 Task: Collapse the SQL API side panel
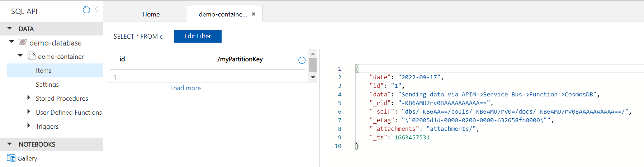pos(96,10)
